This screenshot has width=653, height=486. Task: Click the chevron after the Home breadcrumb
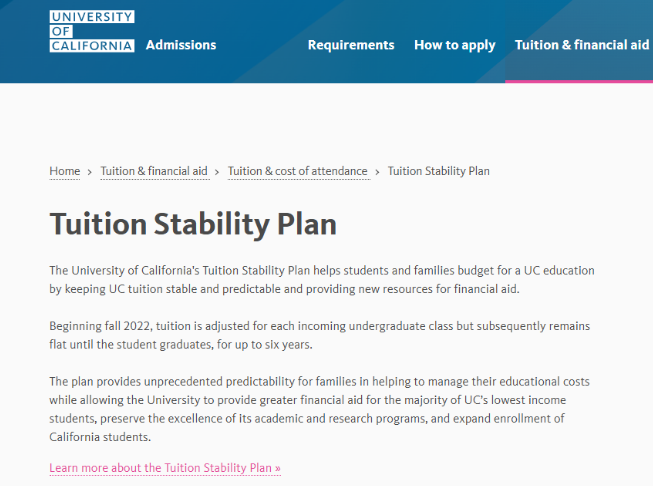(90, 172)
